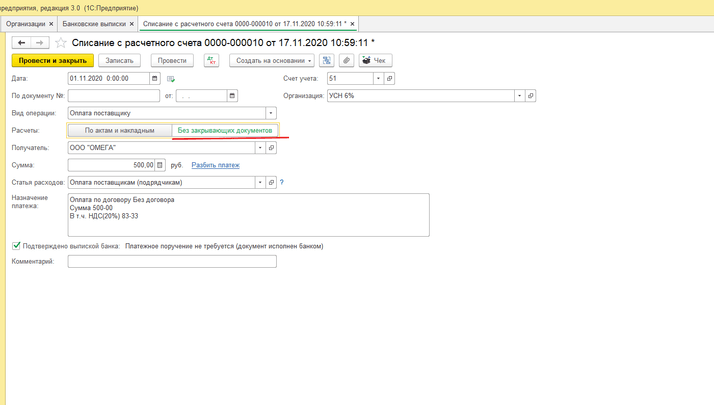The width and height of the screenshot is (714, 405).
Task: Switch to the Банковские выписки tab
Action: coord(94,23)
